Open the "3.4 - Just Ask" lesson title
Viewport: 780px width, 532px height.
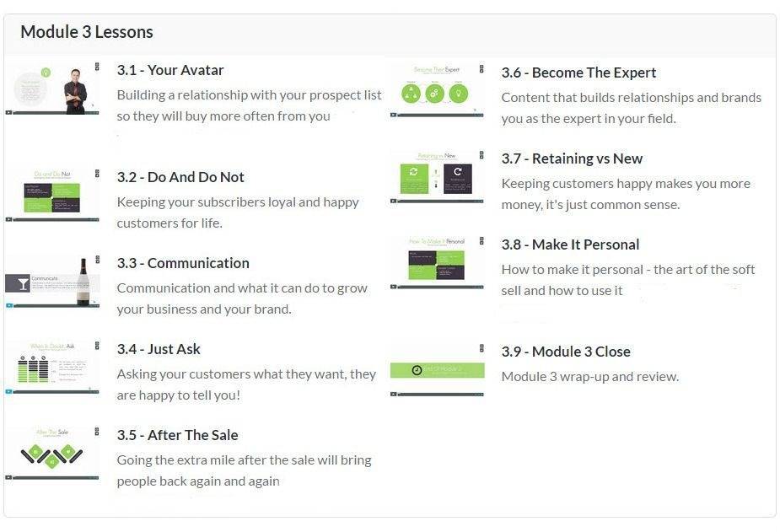[x=159, y=349]
